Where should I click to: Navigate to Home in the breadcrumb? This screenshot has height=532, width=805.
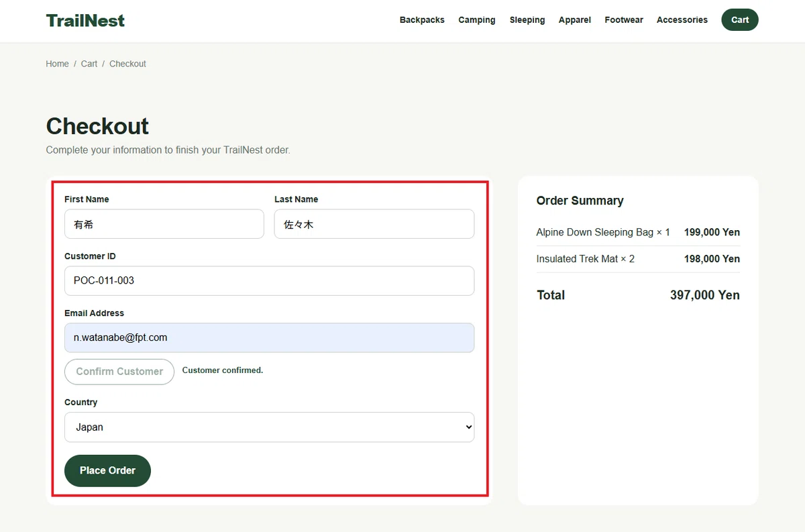coord(57,64)
